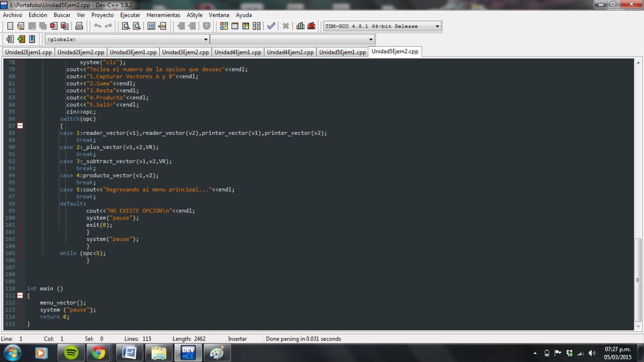The image size is (644, 362).
Task: Click the bar chart Profile analysis icon
Action: point(300,26)
